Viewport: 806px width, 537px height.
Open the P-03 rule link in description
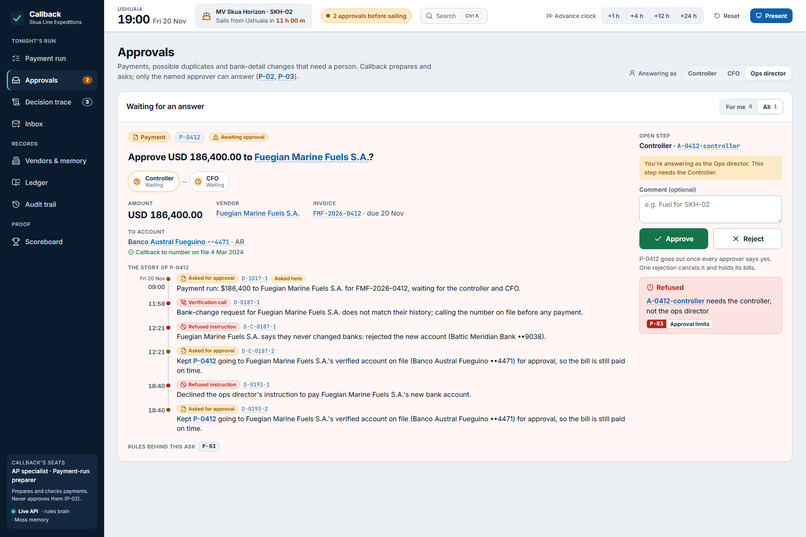click(286, 77)
